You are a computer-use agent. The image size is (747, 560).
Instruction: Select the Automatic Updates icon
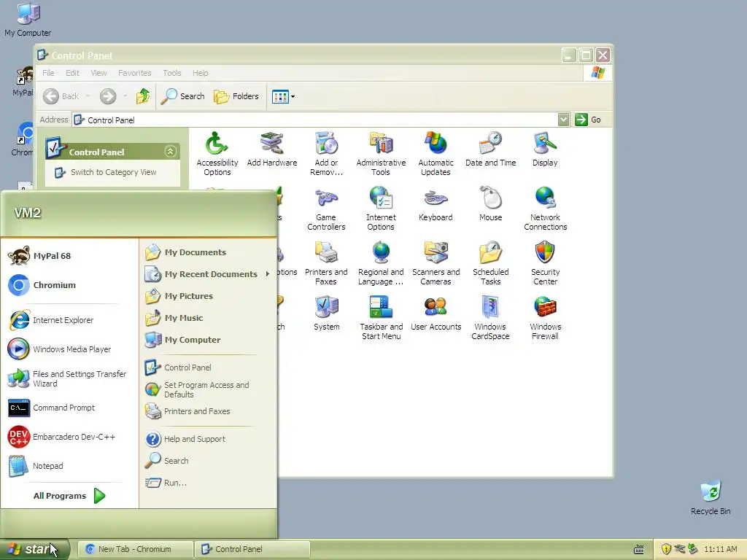coord(436,154)
